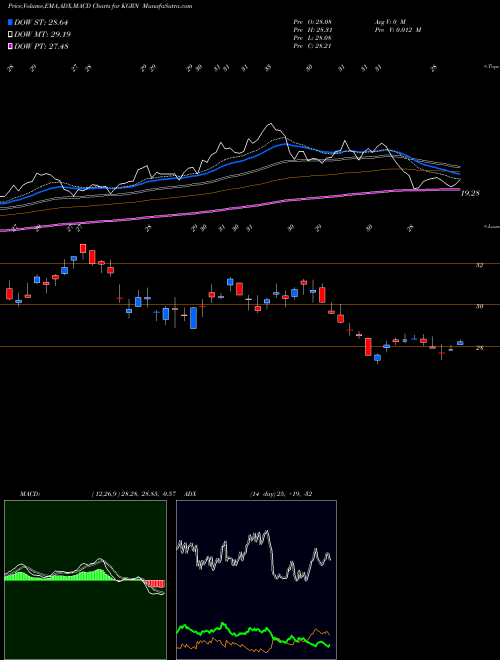
Task: Click the ADX values '(14 day) 25, +19, -32'
Action: point(281,494)
